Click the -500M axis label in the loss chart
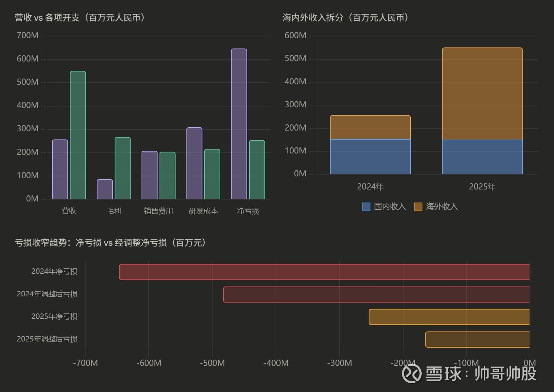 point(212,363)
